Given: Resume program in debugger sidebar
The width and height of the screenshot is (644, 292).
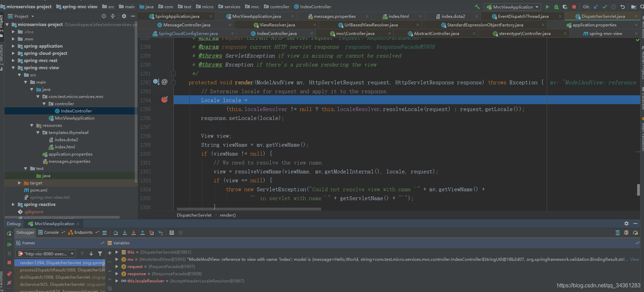Looking at the screenshot, I should coord(9,244).
